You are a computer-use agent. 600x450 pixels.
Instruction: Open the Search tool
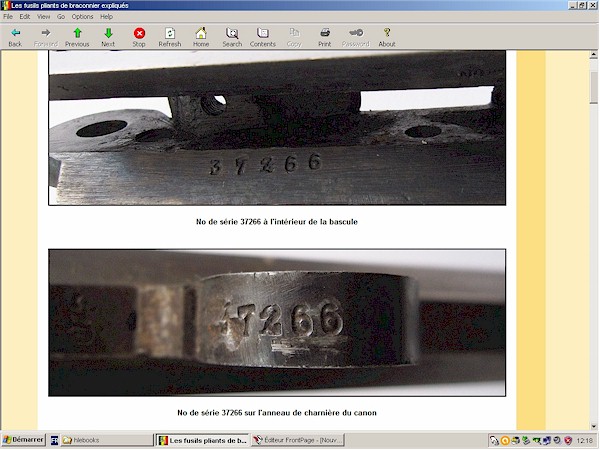point(232,37)
